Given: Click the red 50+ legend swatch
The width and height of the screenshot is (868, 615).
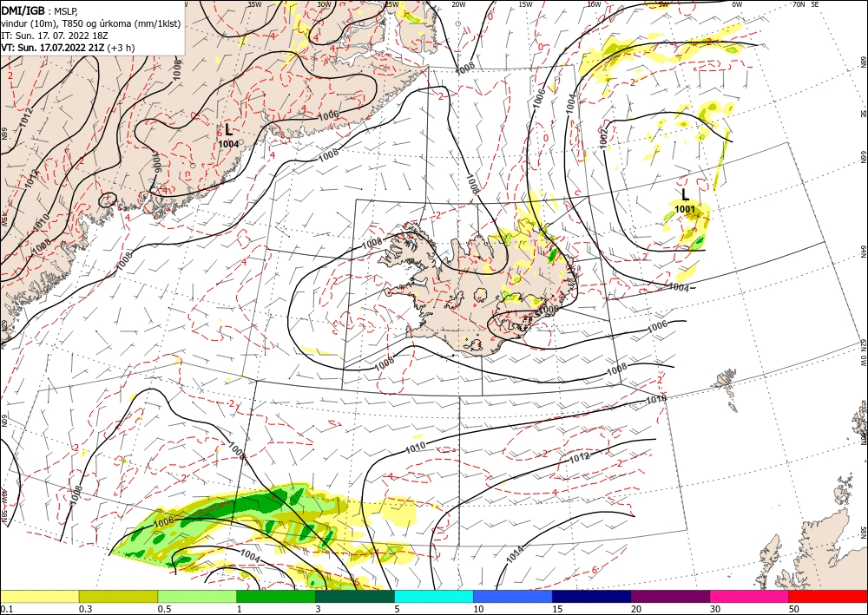Looking at the screenshot, I should [828, 596].
